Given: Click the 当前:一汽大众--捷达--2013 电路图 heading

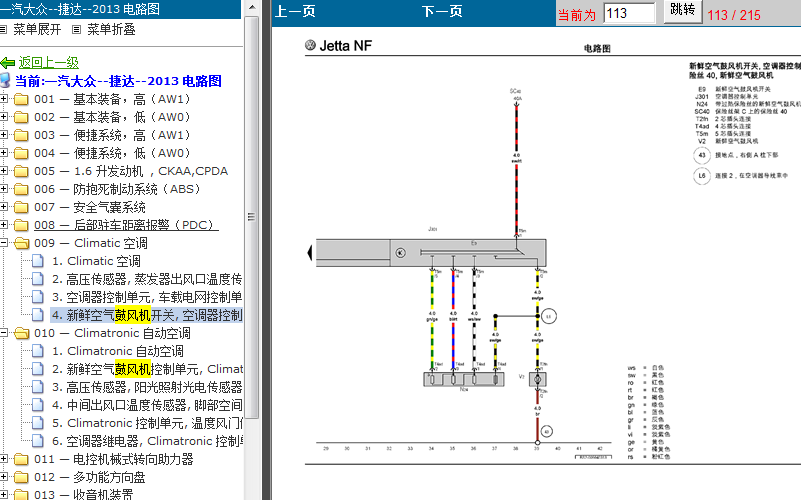Looking at the screenshot, I should (x=118, y=81).
